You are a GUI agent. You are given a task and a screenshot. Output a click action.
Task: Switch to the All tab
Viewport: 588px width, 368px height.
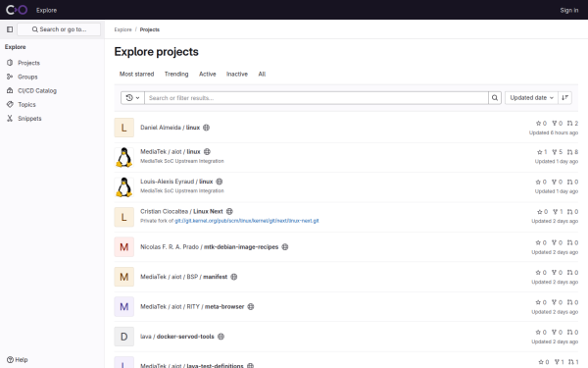coord(262,74)
